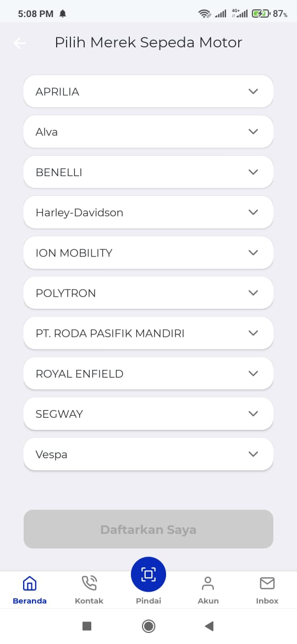This screenshot has width=297, height=644.
Task: Open the Akun profile icon
Action: coord(208,583)
